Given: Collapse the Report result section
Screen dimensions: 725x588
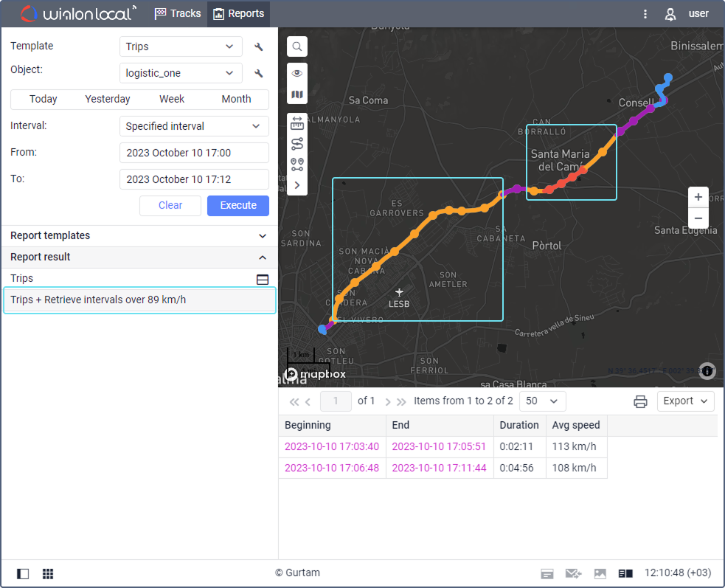Looking at the screenshot, I should pyautogui.click(x=139, y=257).
